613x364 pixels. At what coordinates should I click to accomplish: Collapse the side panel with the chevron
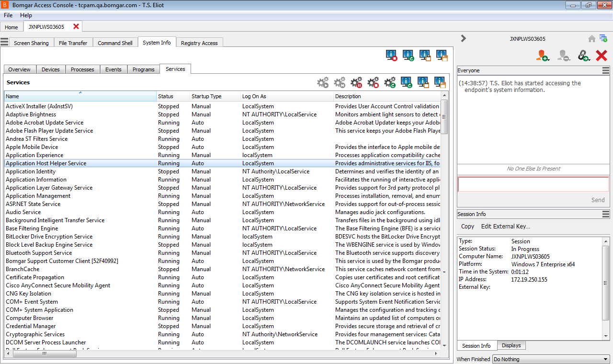[463, 38]
